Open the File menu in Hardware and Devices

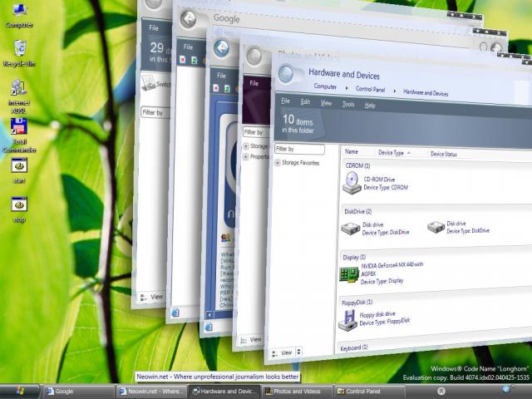coord(285,101)
